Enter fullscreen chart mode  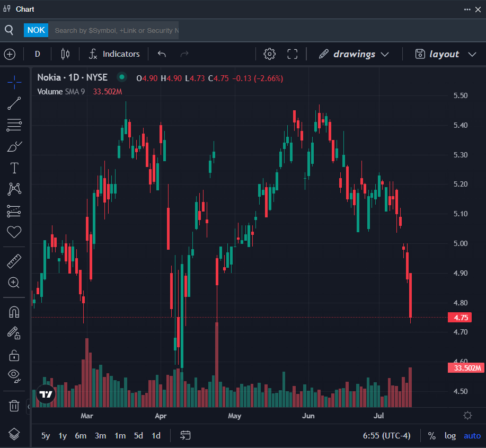[292, 54]
